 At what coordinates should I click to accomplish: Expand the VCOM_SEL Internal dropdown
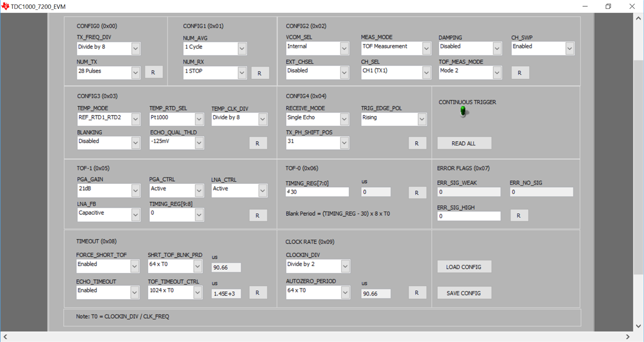pyautogui.click(x=317, y=48)
